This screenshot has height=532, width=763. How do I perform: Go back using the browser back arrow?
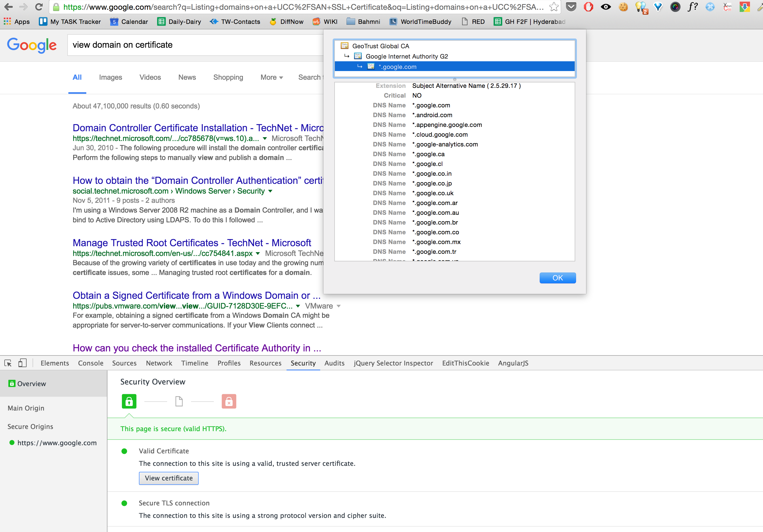(x=9, y=7)
